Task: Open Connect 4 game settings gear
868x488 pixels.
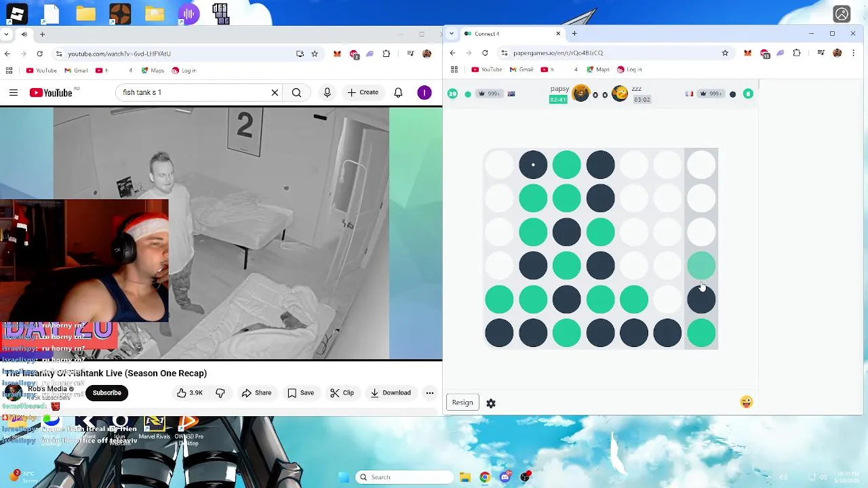Action: point(491,403)
